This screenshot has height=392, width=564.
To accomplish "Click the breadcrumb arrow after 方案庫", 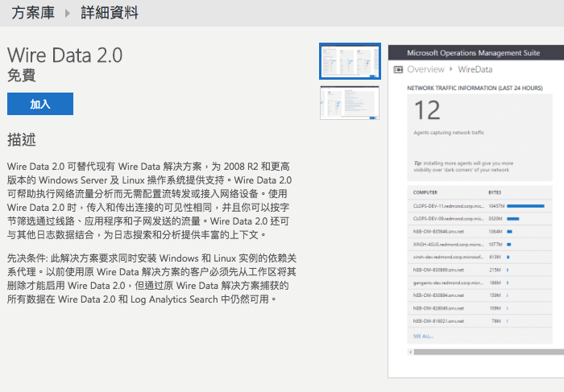I will coord(67,14).
